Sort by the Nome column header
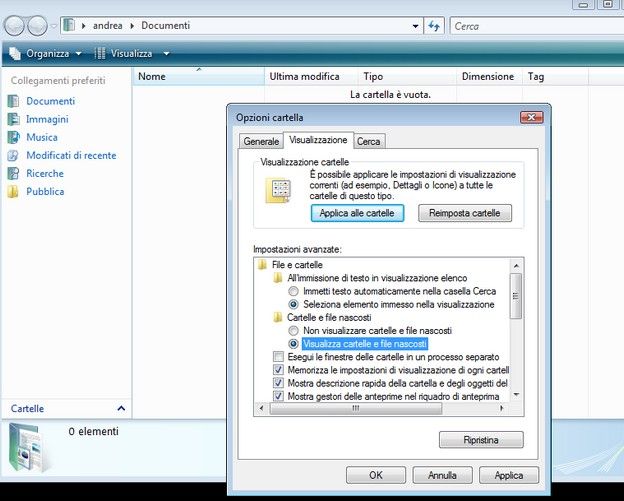The image size is (624, 501). pyautogui.click(x=199, y=76)
